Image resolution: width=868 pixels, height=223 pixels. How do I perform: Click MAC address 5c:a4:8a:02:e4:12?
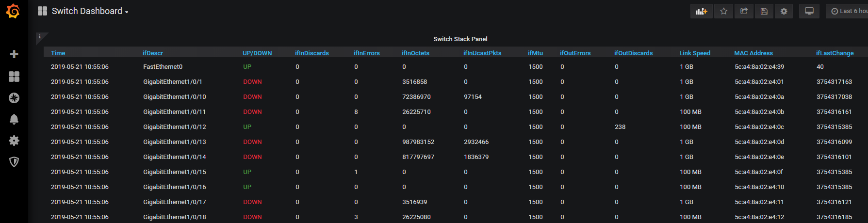tap(759, 217)
